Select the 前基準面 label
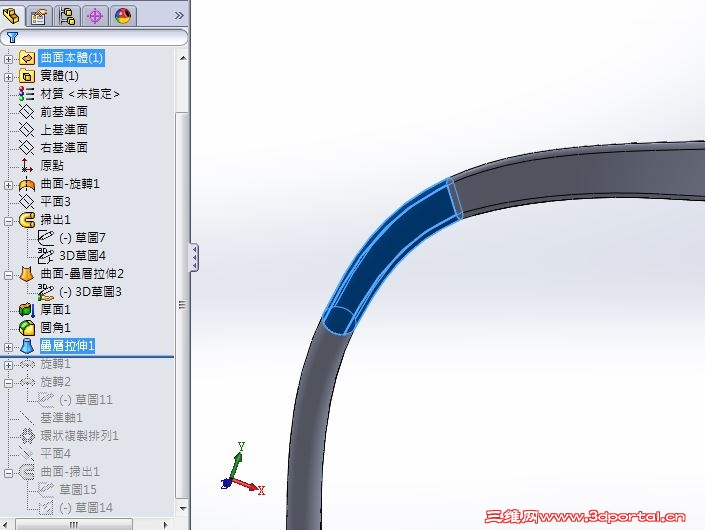705x530 pixels. 64,111
